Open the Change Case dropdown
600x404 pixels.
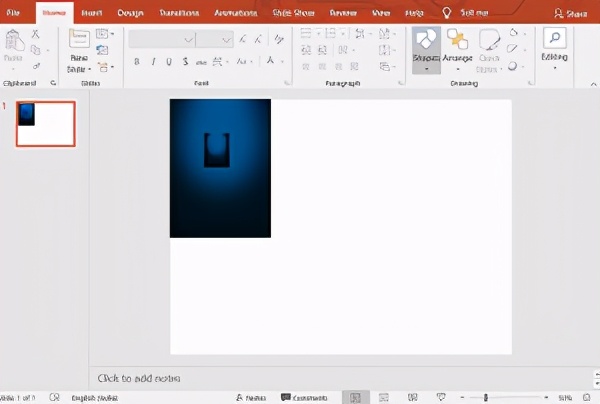point(244,61)
